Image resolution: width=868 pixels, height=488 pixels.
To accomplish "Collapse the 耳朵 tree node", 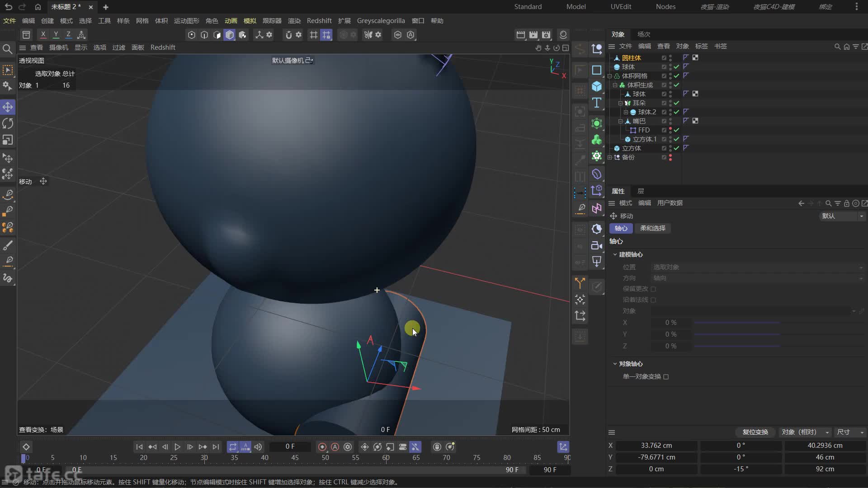I will (621, 103).
